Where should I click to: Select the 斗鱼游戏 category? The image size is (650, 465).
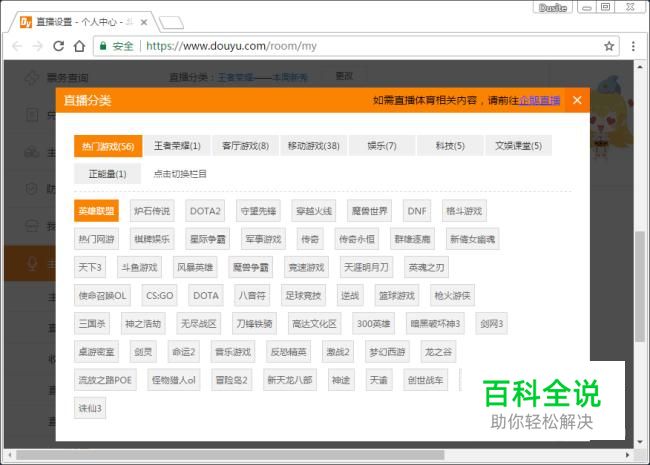pyautogui.click(x=139, y=267)
